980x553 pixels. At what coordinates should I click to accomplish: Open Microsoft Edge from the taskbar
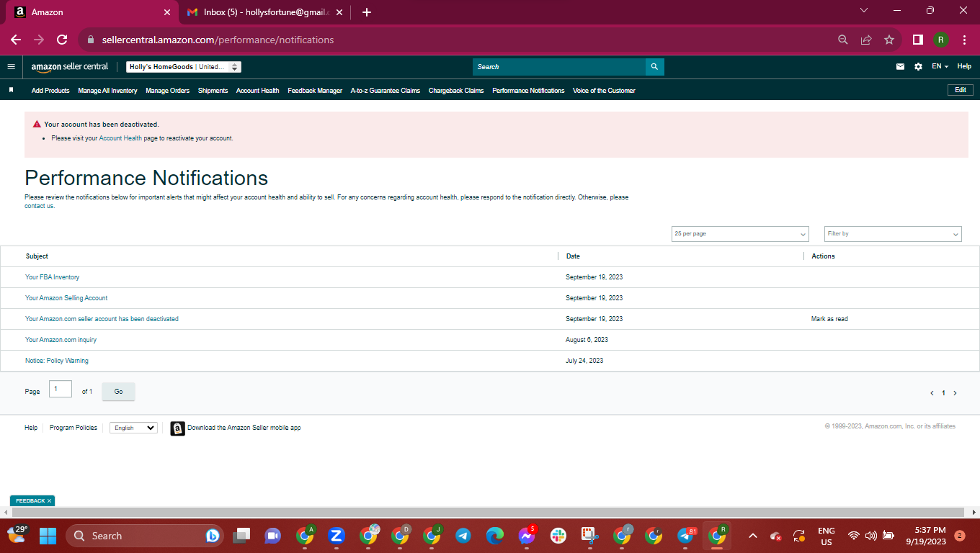[x=494, y=536]
